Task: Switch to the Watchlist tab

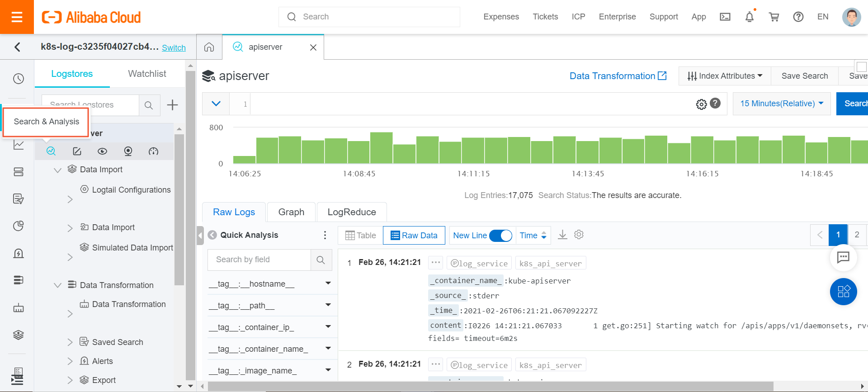Action: 147,74
